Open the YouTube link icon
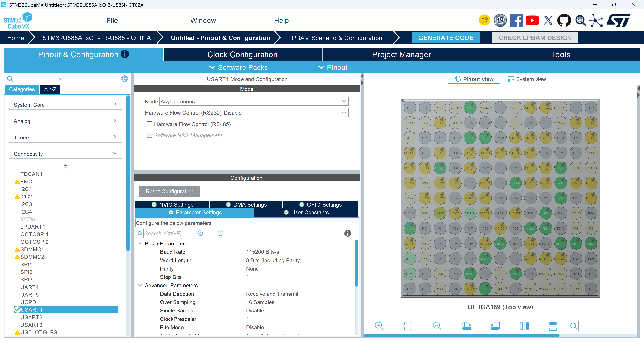Image resolution: width=644 pixels, height=342 pixels. click(x=532, y=20)
